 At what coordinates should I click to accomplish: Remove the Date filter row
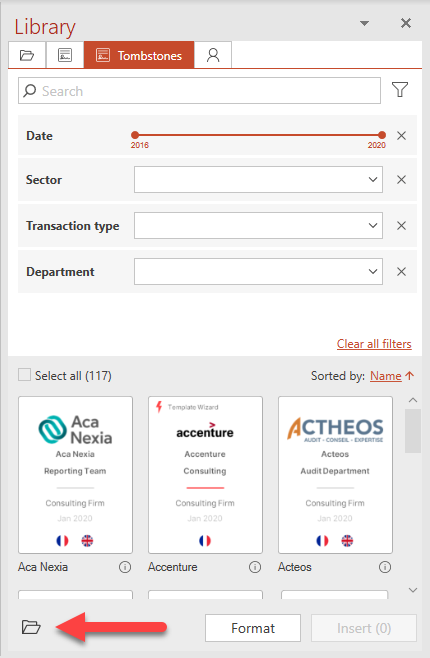pos(401,136)
